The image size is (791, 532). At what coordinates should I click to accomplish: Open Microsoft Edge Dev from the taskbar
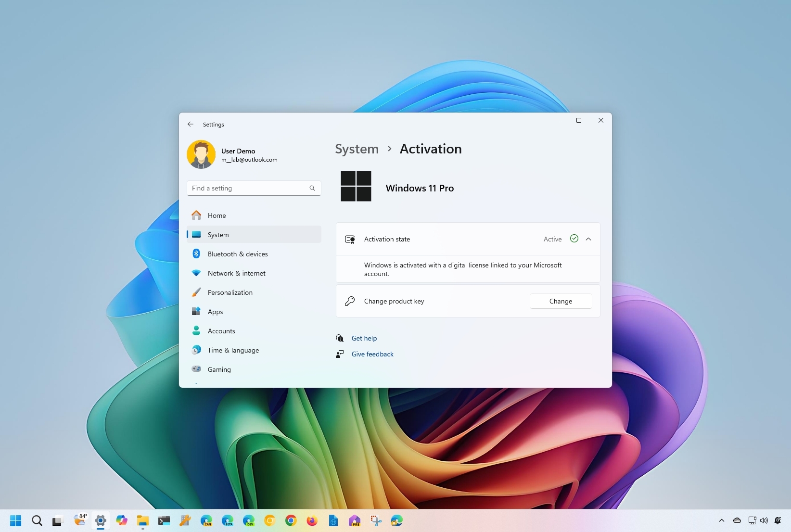[249, 521]
